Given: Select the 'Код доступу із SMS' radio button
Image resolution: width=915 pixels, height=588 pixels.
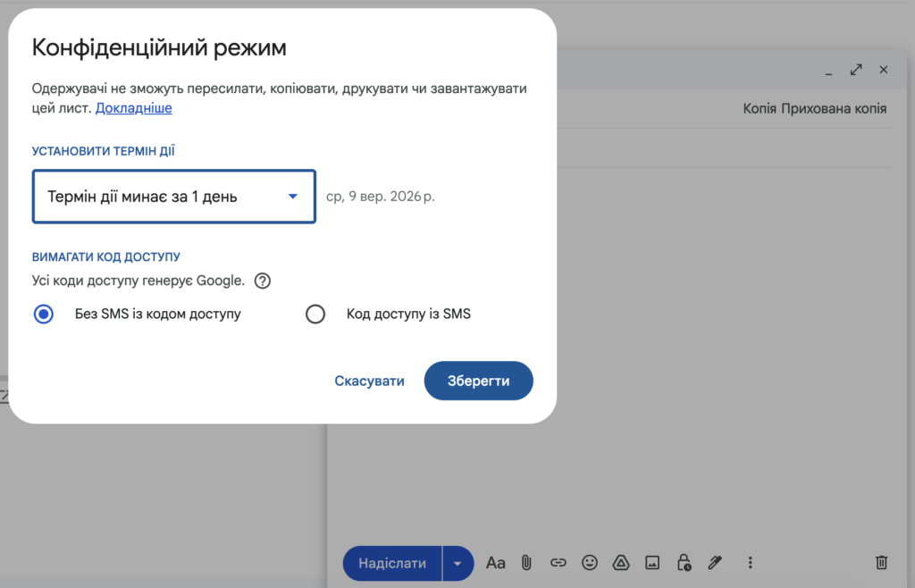Looking at the screenshot, I should [315, 315].
